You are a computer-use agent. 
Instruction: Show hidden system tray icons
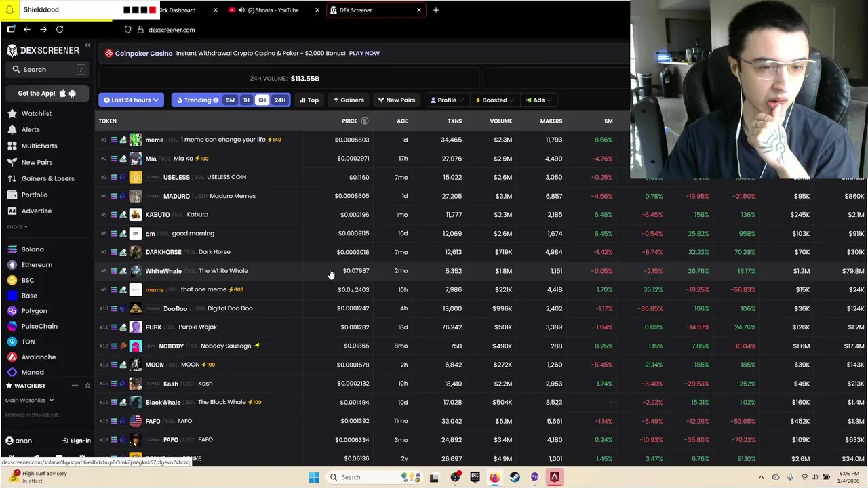coord(761,477)
